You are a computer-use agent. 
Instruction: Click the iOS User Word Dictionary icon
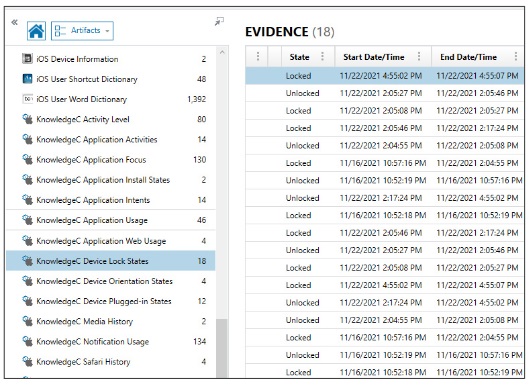(x=27, y=99)
